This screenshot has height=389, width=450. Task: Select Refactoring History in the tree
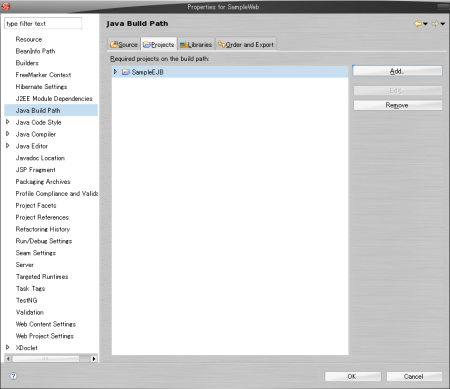pos(43,229)
